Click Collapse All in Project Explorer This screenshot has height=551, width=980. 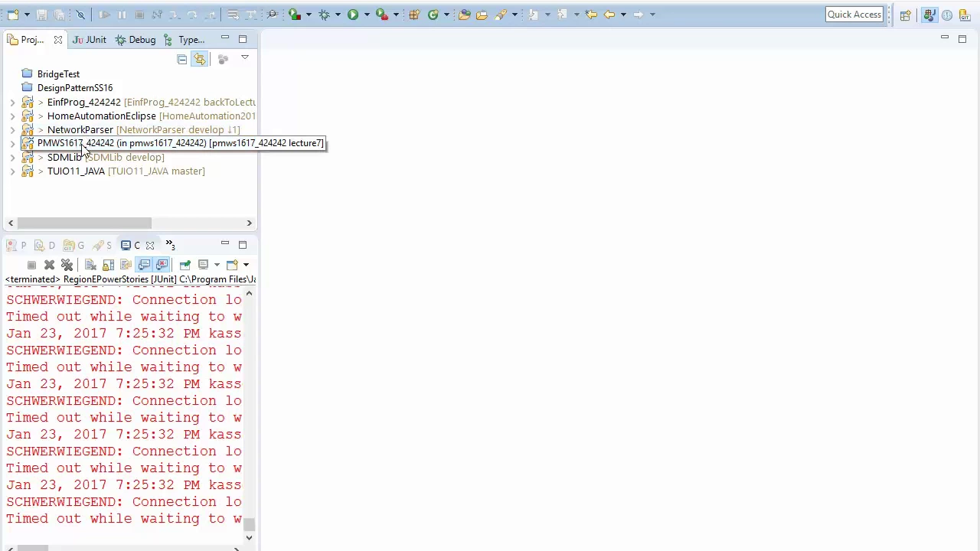(182, 59)
